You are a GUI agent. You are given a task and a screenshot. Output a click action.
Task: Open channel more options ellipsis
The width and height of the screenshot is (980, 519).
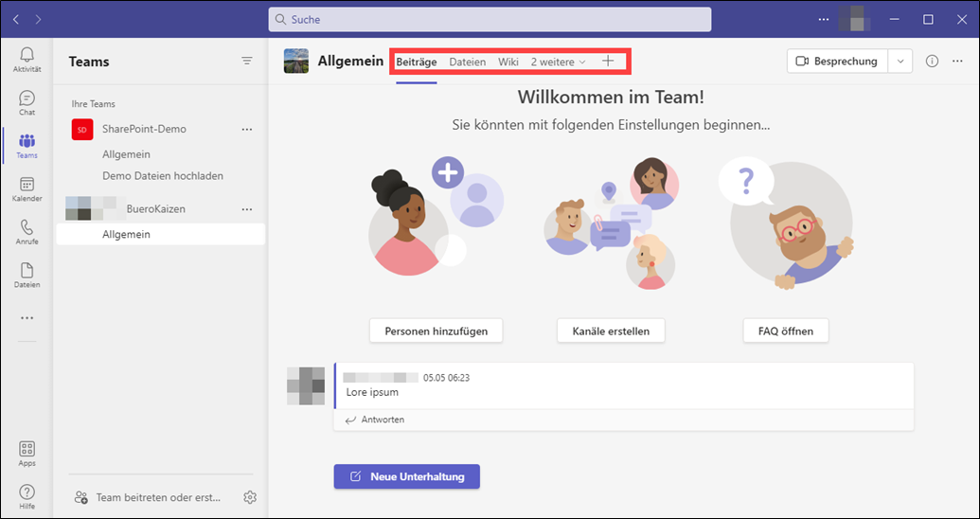(957, 62)
